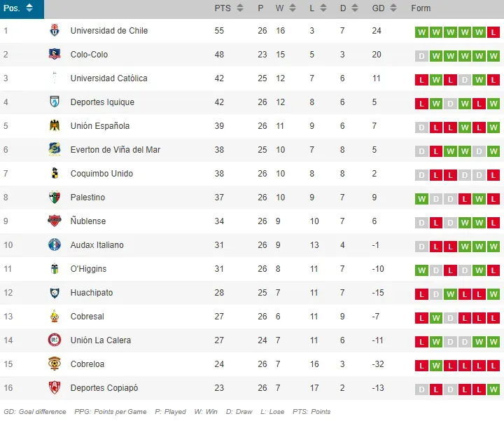Click the Cobreloa club crest
This screenshot has width=504, height=421.
(55, 364)
